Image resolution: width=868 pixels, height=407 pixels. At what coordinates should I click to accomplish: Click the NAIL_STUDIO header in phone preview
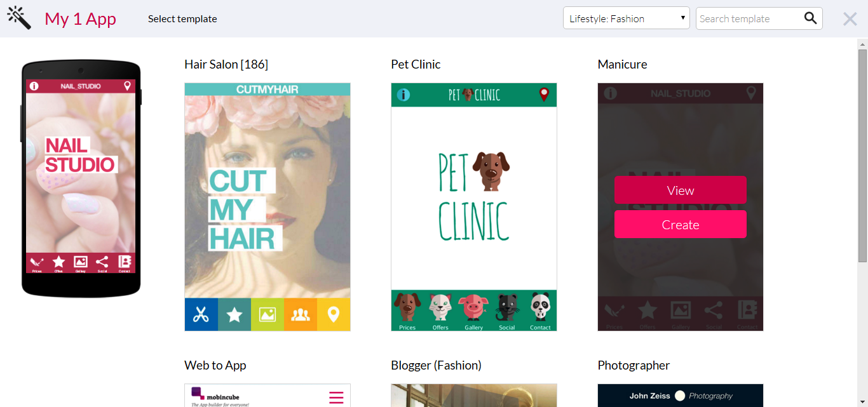tap(81, 86)
